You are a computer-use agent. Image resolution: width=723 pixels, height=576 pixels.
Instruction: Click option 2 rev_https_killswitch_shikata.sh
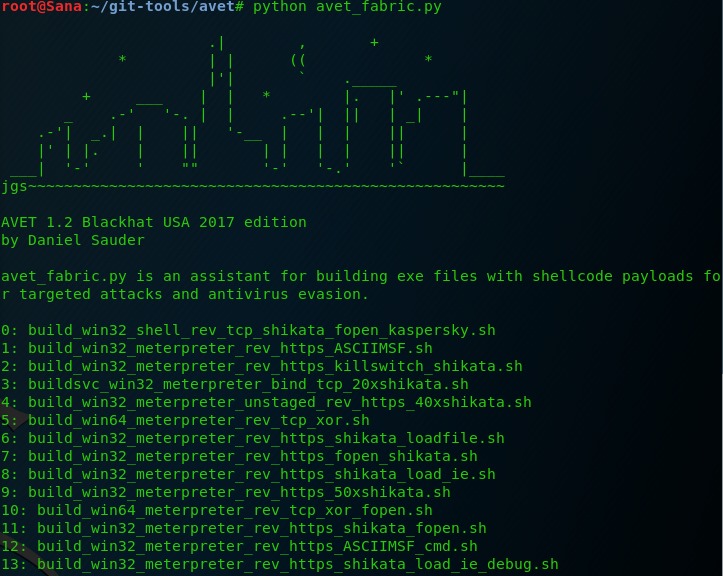[x=262, y=366]
